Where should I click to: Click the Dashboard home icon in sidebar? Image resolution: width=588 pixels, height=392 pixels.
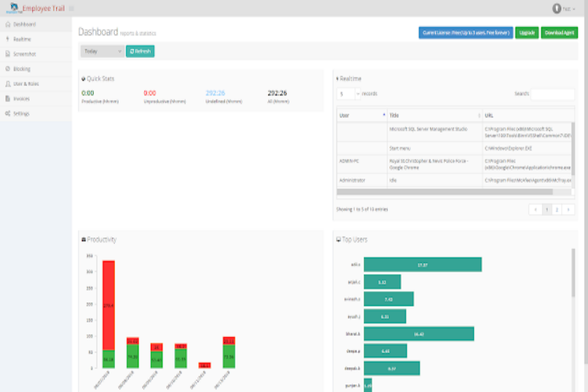8,24
